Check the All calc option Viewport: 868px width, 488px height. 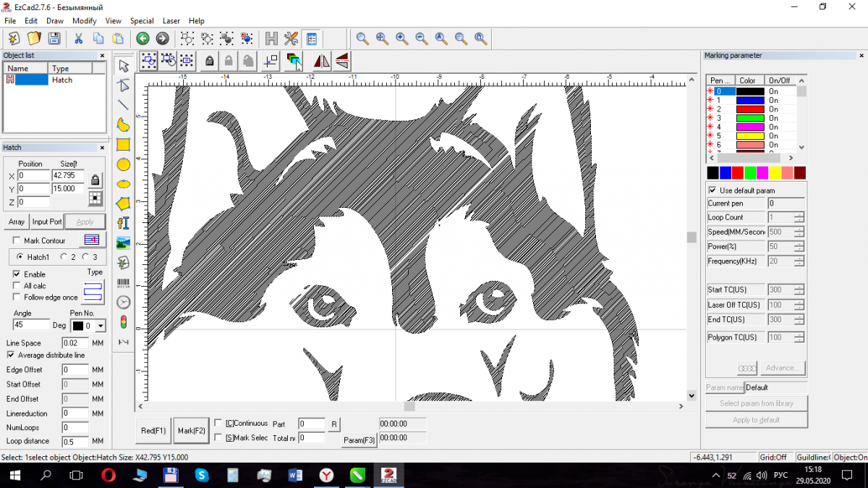[x=17, y=286]
